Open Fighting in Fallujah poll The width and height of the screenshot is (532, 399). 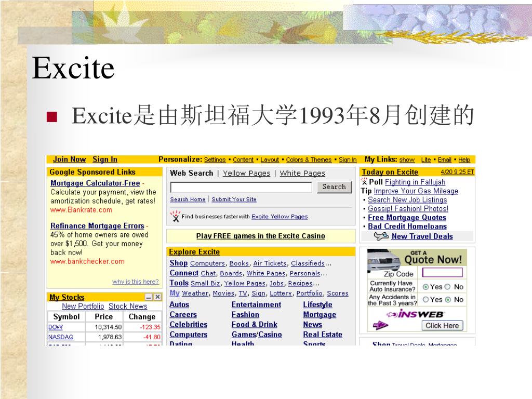tap(415, 182)
